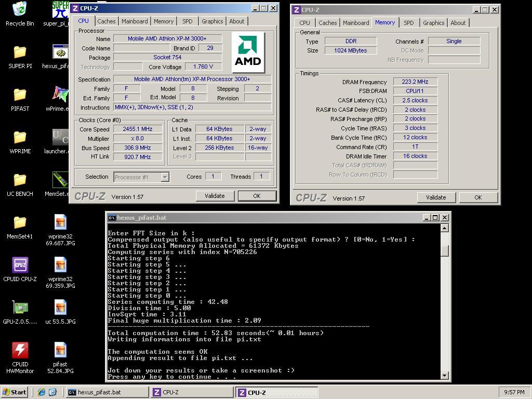Select the first CPU-Z taskbar button
The image size is (532, 399).
[192, 392]
